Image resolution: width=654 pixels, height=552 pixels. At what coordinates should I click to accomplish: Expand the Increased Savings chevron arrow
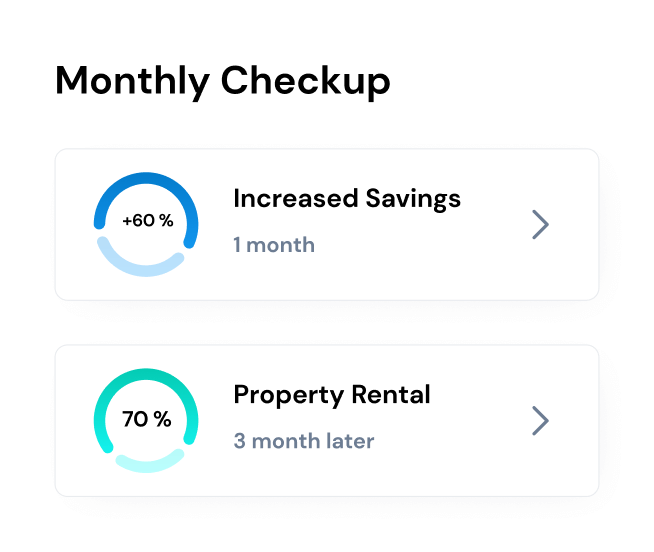pos(540,225)
